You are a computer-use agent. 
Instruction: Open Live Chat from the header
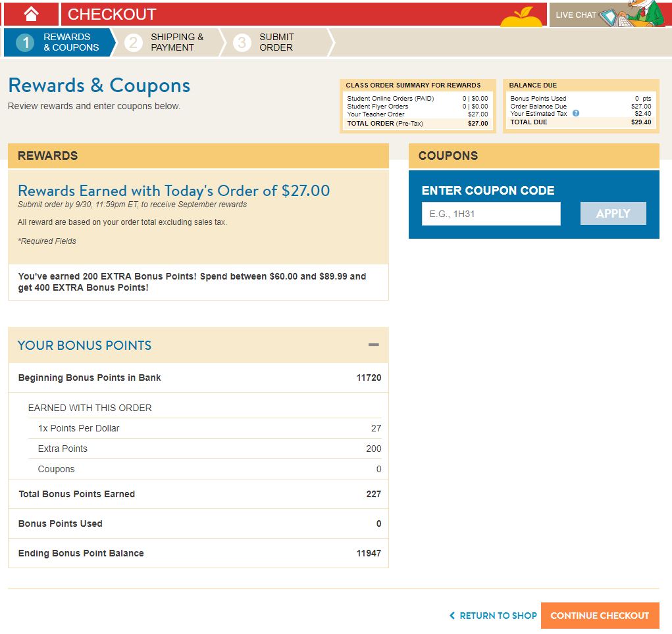click(x=576, y=14)
